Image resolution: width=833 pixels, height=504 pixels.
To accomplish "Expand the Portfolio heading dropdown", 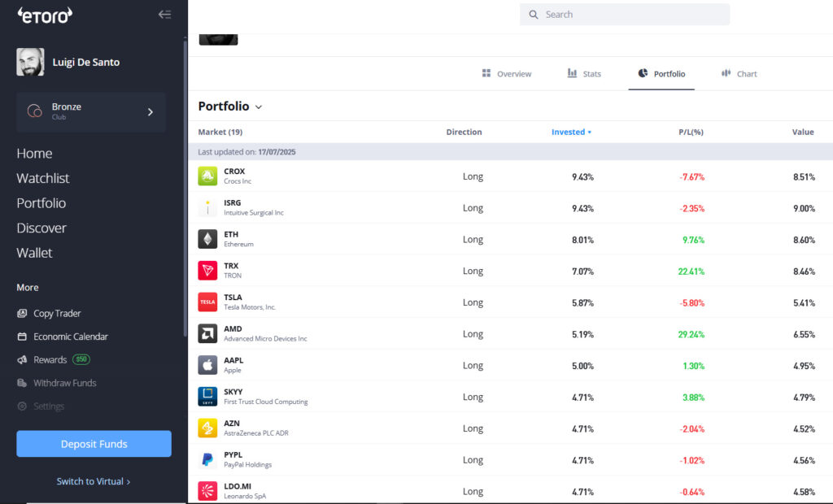I will [259, 106].
